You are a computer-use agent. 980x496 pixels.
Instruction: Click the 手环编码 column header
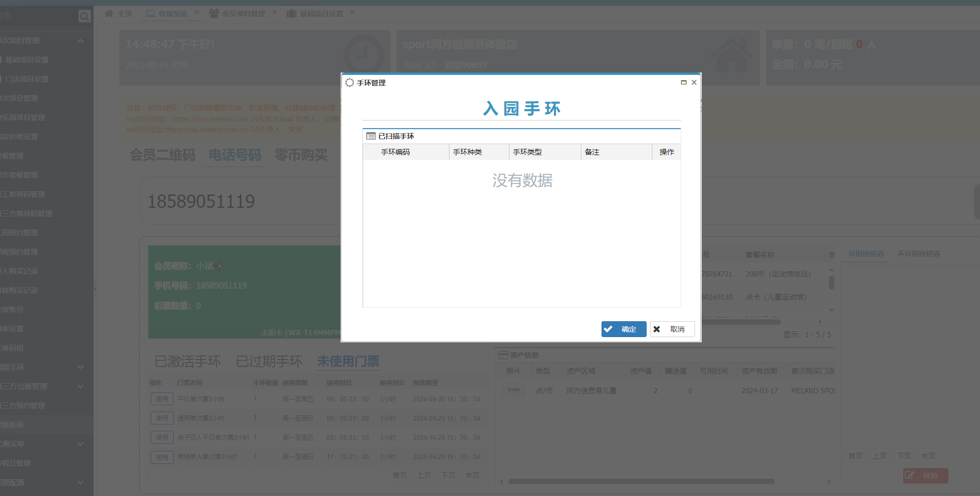coord(406,152)
